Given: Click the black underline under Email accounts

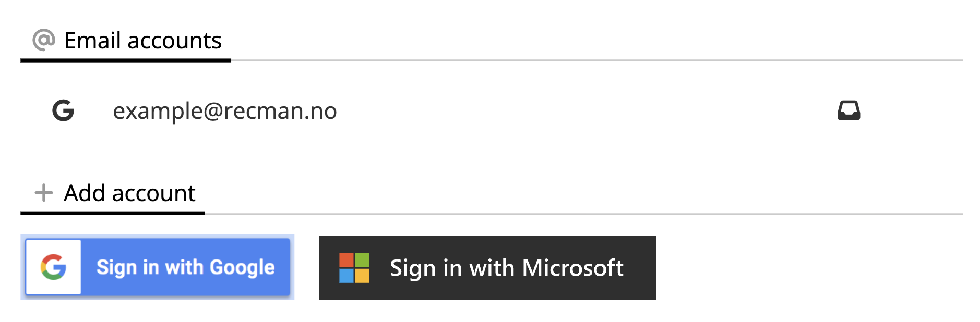Looking at the screenshot, I should [x=125, y=60].
